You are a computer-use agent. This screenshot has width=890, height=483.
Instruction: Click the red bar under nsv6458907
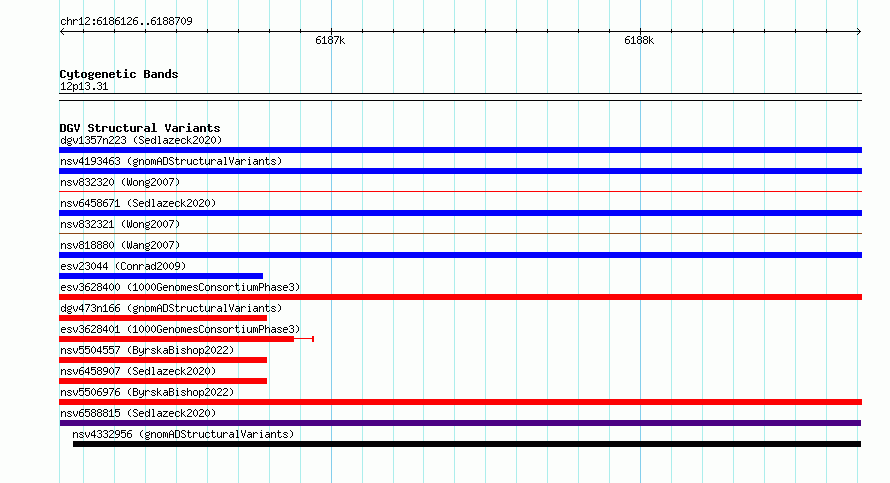click(163, 381)
